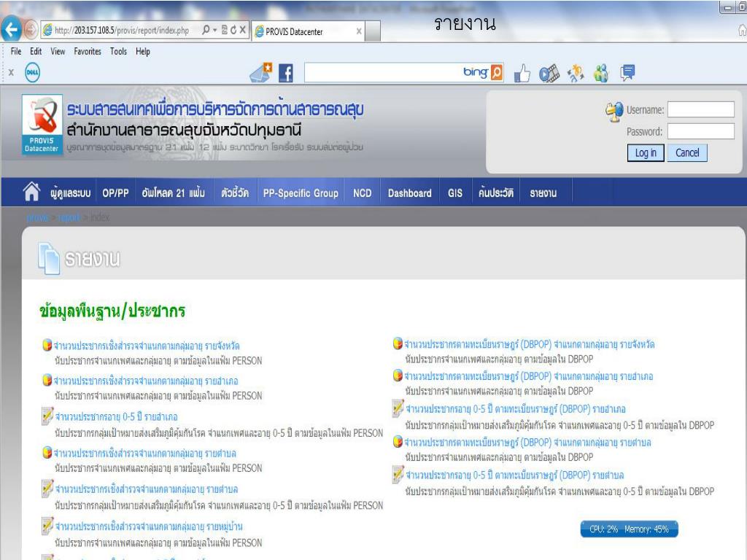Open the address bar dropdown arrow
Screen dimensions: 747x560
[215, 30]
